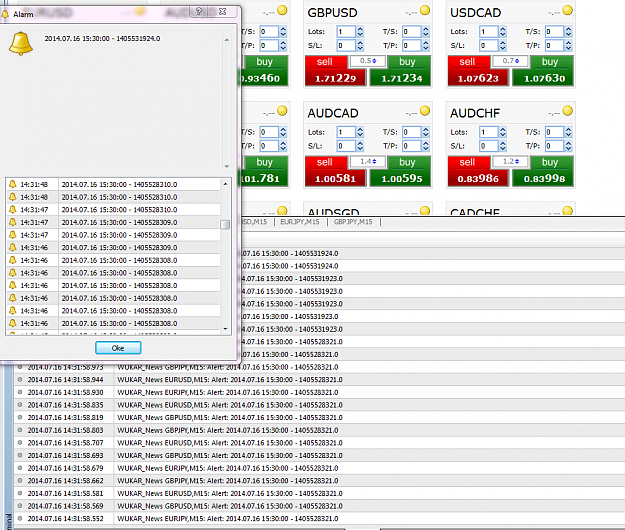The width and height of the screenshot is (625, 530).
Task: Adjust the GBPUSD Lots spinner arrows
Action: (x=360, y=31)
